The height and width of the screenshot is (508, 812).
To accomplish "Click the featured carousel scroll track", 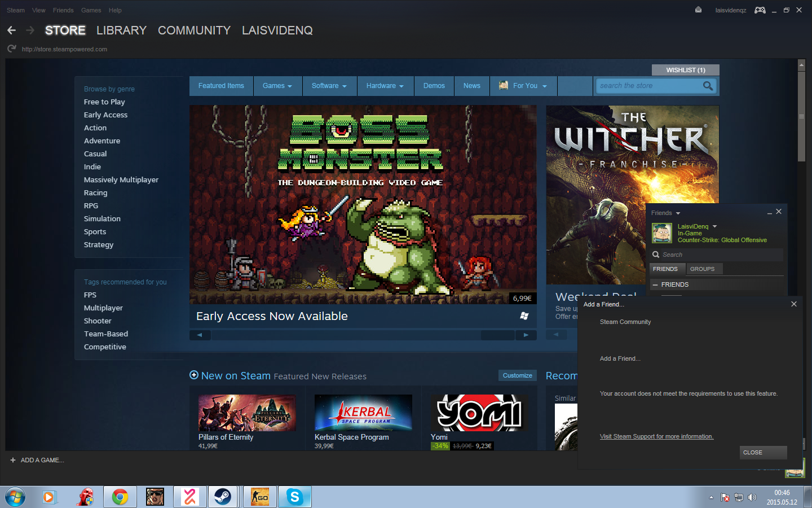I will pyautogui.click(x=363, y=335).
